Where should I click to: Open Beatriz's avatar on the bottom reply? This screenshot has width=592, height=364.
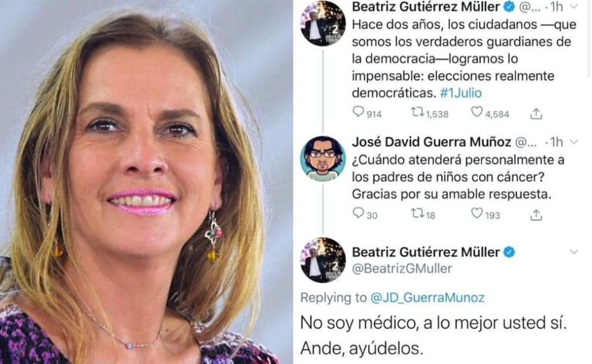tap(323, 260)
